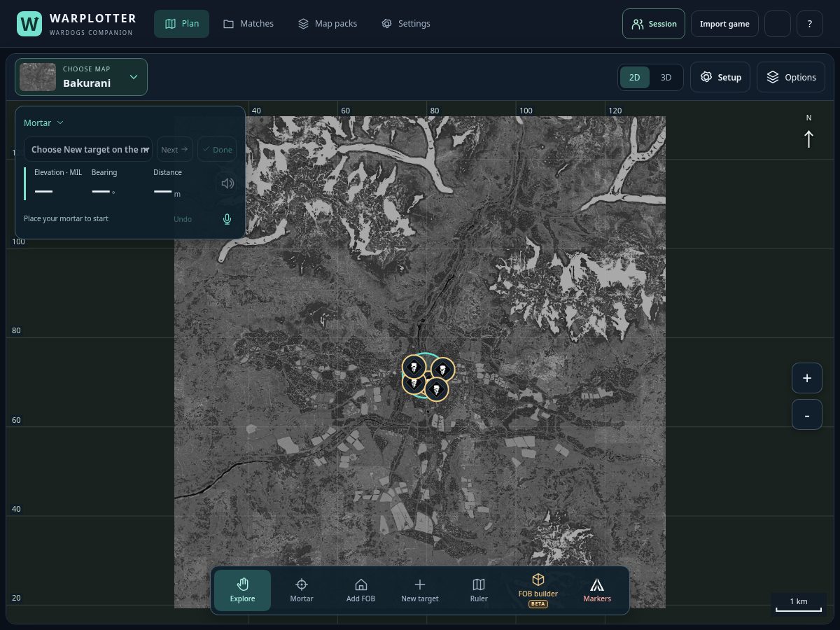The width and height of the screenshot is (840, 630).
Task: Click the bottom-right tornado map marker
Action: coord(436,388)
